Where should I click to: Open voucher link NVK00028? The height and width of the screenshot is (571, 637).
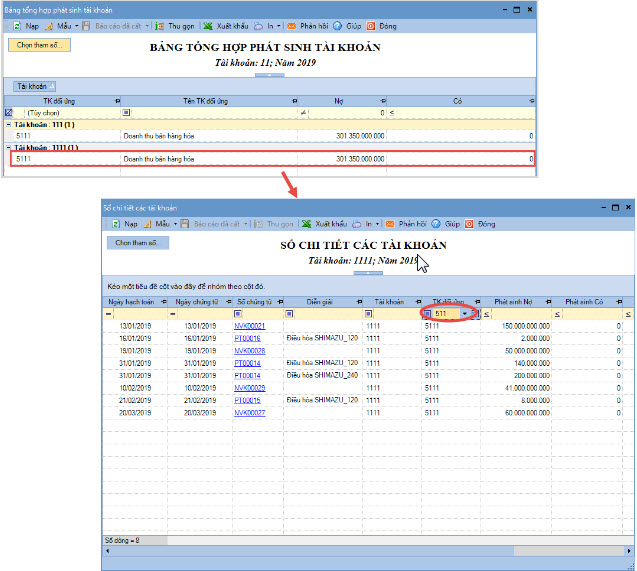250,351
